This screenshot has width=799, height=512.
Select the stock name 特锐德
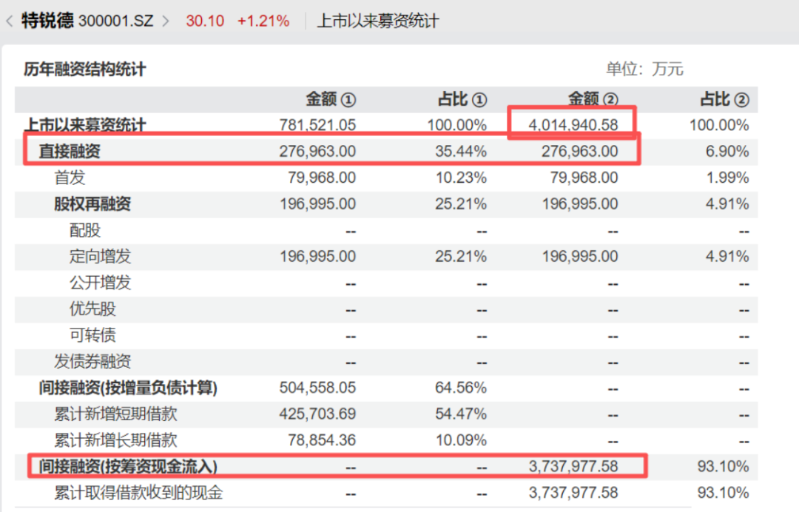[x=47, y=21]
